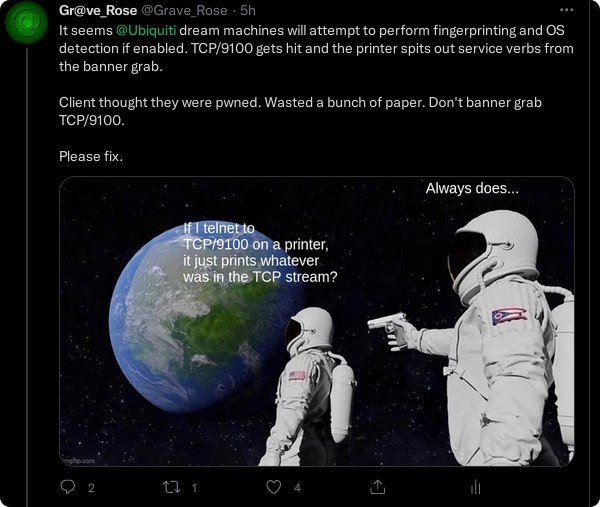Retweet the post using retweet icon

(x=171, y=487)
